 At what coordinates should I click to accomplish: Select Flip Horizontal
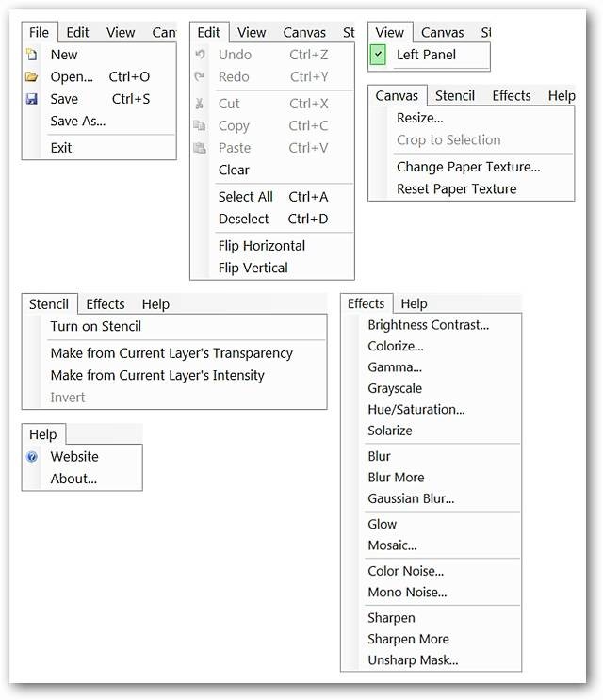(x=262, y=246)
